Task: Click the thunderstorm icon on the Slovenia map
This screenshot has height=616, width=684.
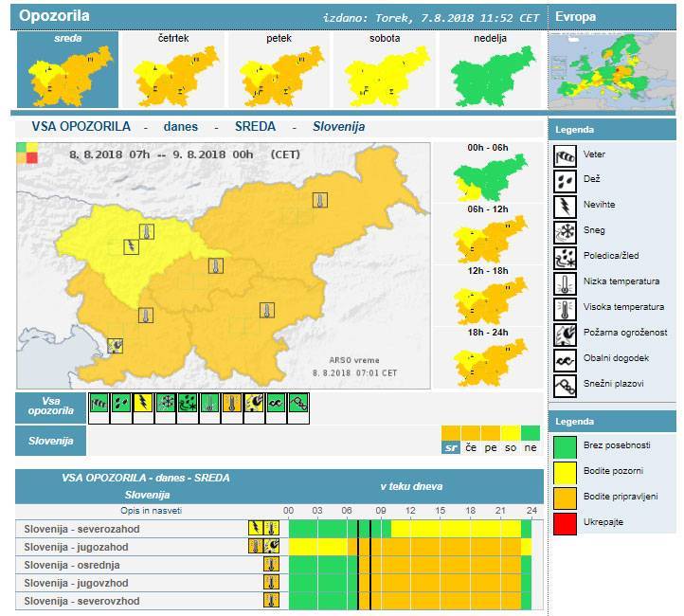Action: 131,247
